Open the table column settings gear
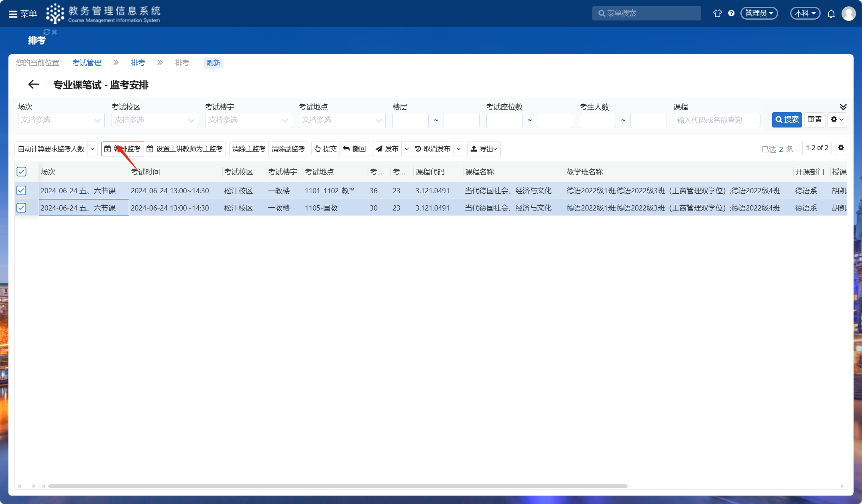The width and height of the screenshot is (862, 504). [x=841, y=148]
